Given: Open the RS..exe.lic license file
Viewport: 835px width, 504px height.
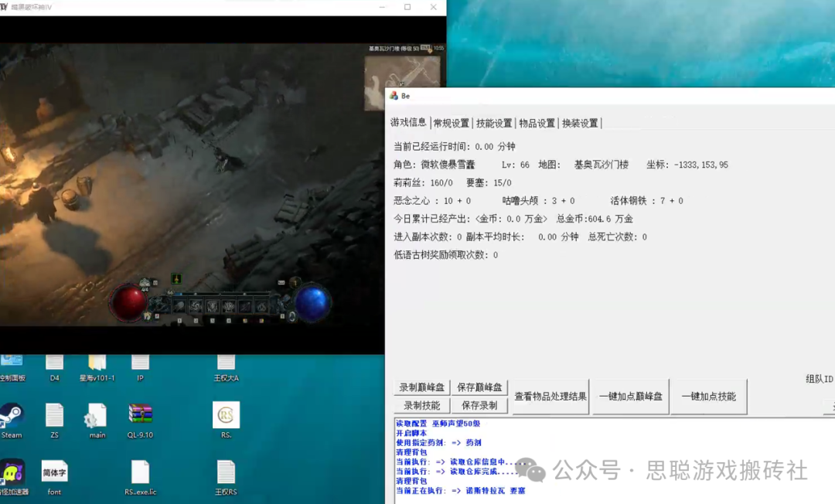Looking at the screenshot, I should pyautogui.click(x=140, y=472).
